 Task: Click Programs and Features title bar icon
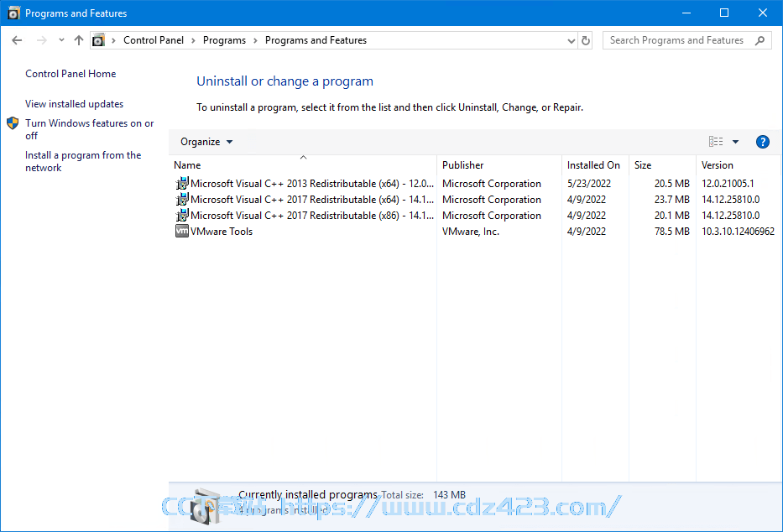[13, 13]
